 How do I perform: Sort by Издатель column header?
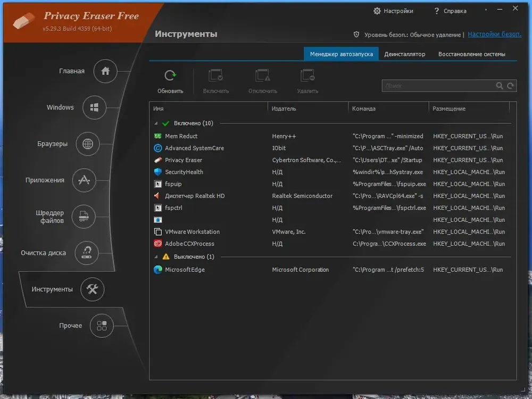(x=307, y=109)
